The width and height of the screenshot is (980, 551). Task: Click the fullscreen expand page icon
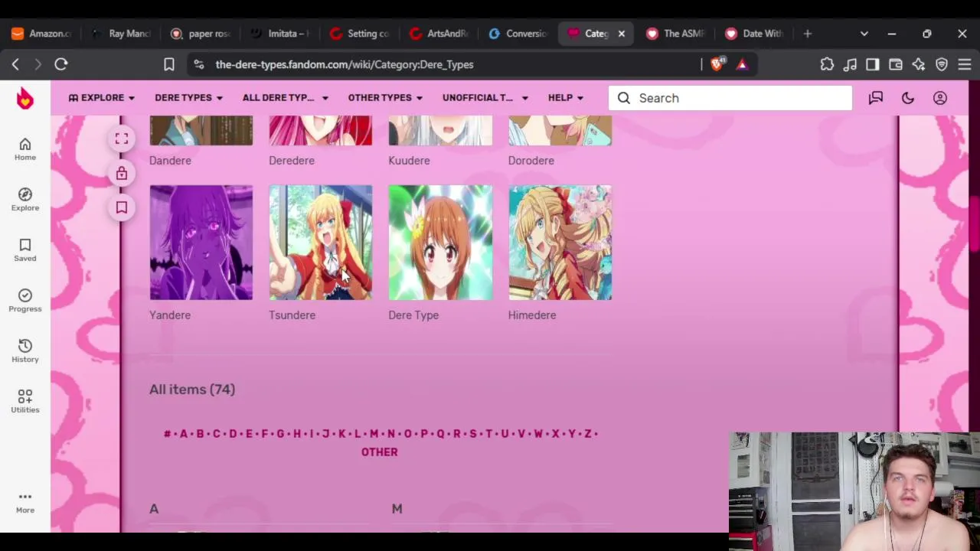tap(122, 139)
